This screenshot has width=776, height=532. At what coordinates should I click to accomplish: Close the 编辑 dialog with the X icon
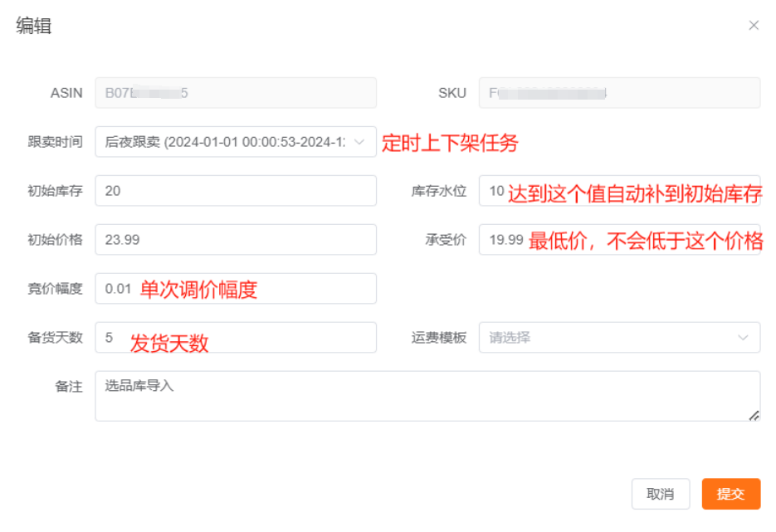coord(754,26)
